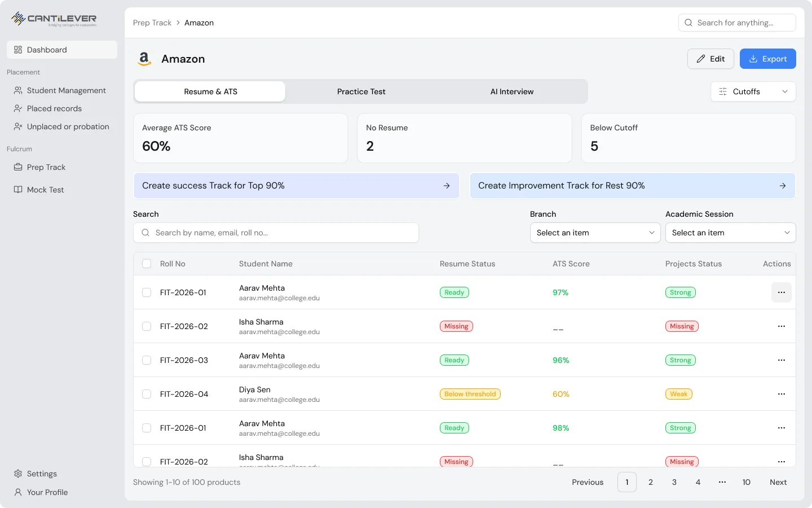This screenshot has width=812, height=508.
Task: Click the 60% ATS score value
Action: tap(561, 394)
